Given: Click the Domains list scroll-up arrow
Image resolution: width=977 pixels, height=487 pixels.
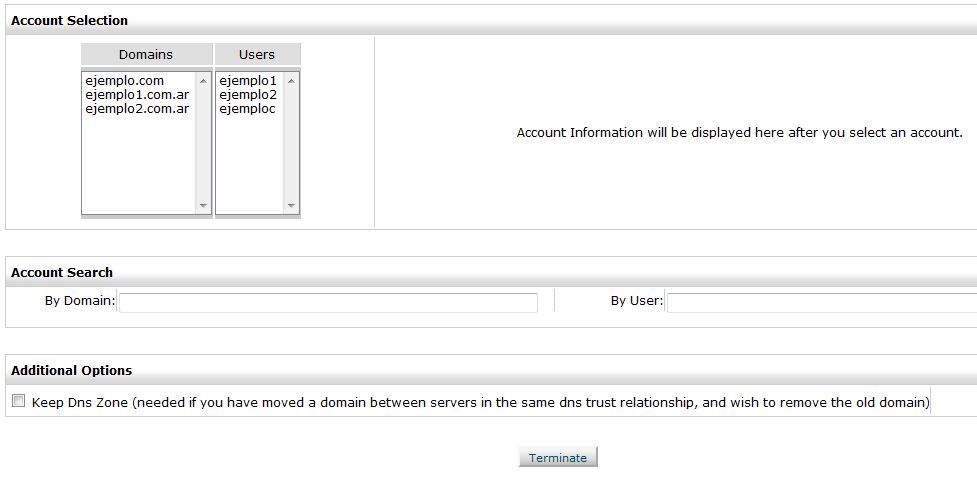Looking at the screenshot, I should [x=204, y=81].
